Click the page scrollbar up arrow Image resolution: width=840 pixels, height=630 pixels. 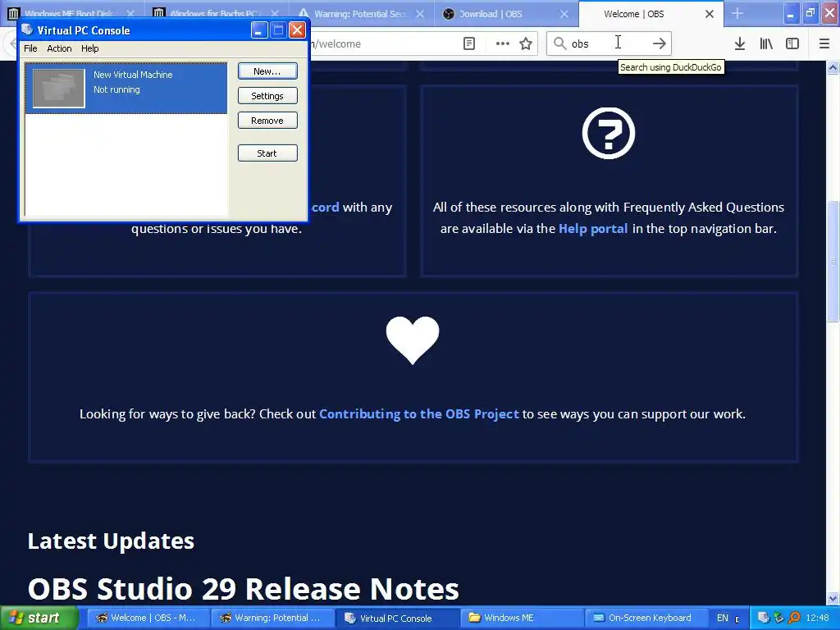point(833,67)
